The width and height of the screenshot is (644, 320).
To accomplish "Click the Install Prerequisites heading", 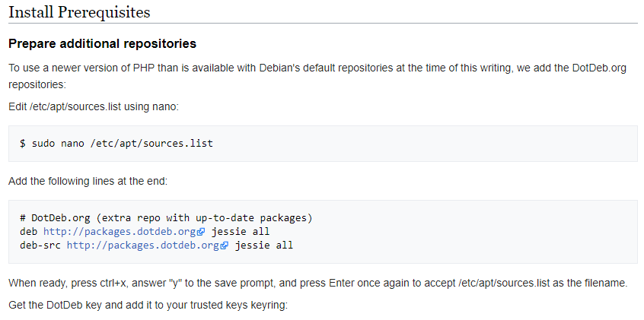I will point(79,12).
